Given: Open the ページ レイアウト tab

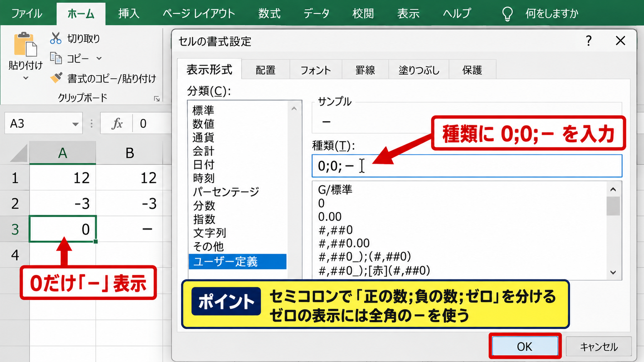Looking at the screenshot, I should click(x=199, y=13).
